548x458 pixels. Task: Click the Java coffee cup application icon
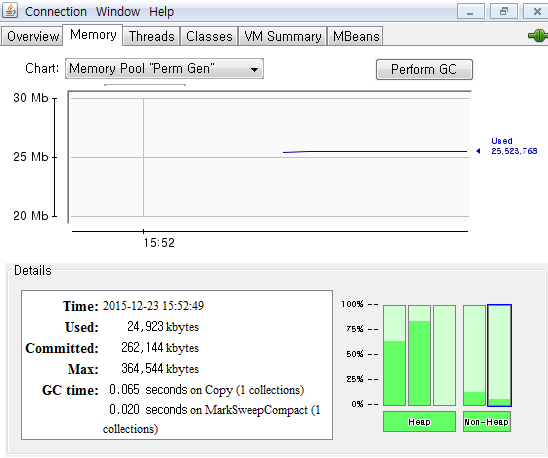10,10
